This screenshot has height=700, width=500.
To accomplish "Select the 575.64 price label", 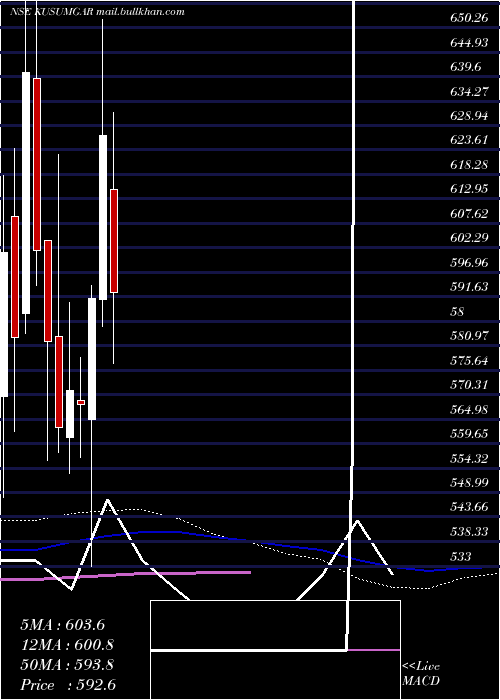I will [x=469, y=360].
